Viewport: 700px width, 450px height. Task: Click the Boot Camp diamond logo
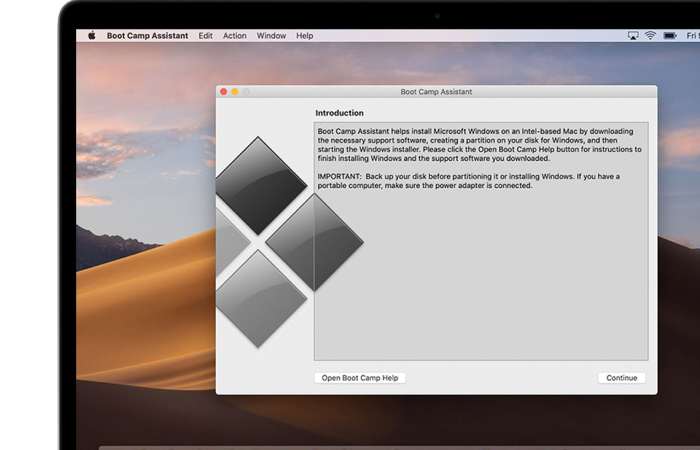pos(289,242)
